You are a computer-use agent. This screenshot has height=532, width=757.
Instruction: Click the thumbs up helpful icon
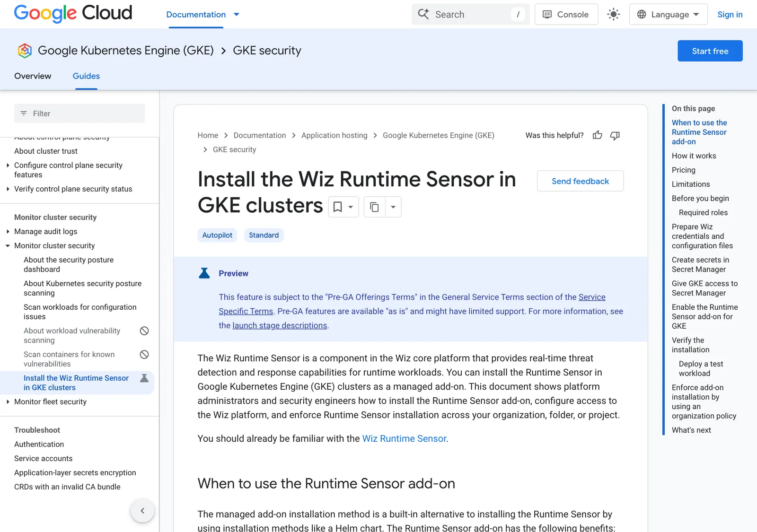[x=598, y=135]
